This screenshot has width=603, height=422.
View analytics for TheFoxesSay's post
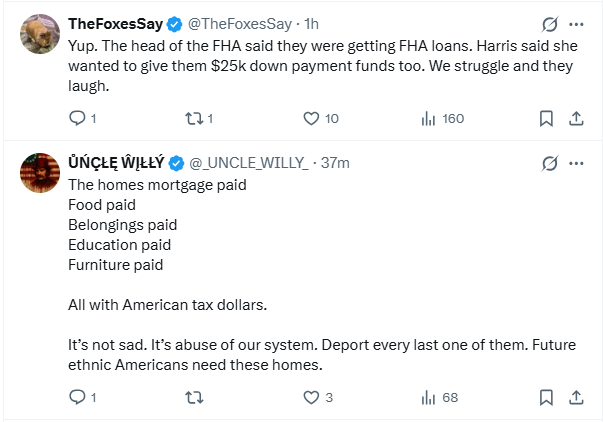point(428,118)
